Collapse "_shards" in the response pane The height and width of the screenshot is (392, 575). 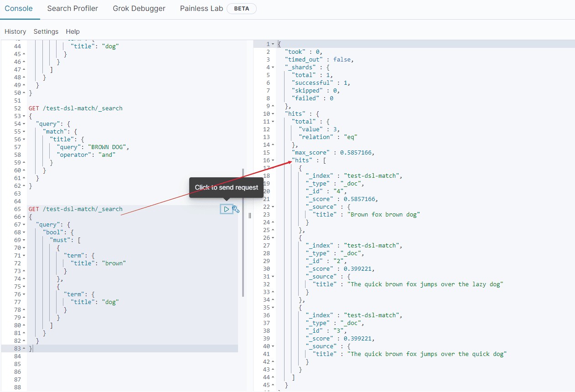point(273,67)
